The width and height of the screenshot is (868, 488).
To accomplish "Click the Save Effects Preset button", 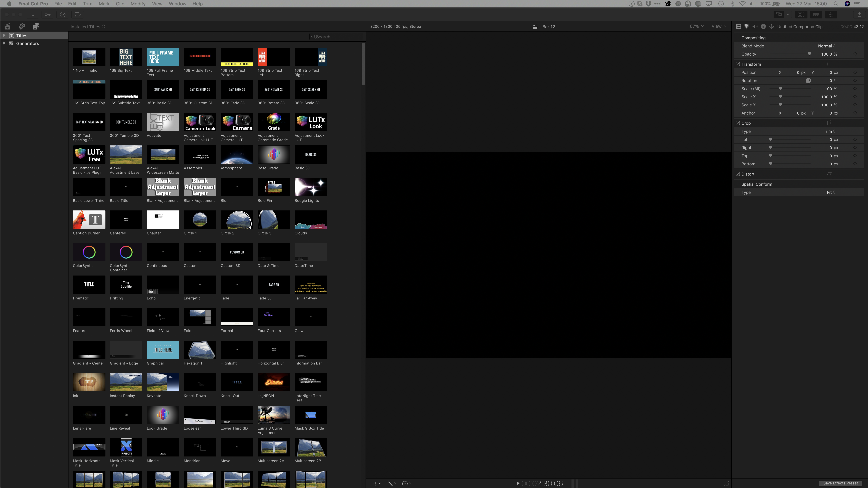I will tap(840, 483).
